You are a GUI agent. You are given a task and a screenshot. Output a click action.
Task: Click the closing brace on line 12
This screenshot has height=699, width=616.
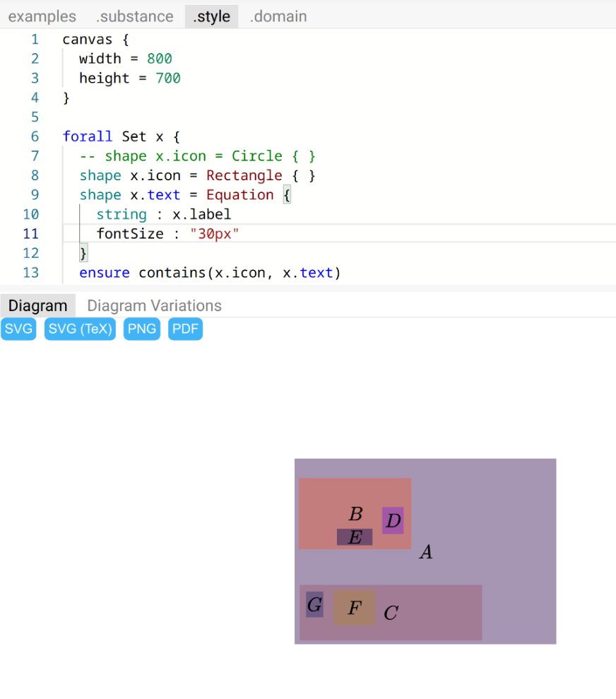83,253
